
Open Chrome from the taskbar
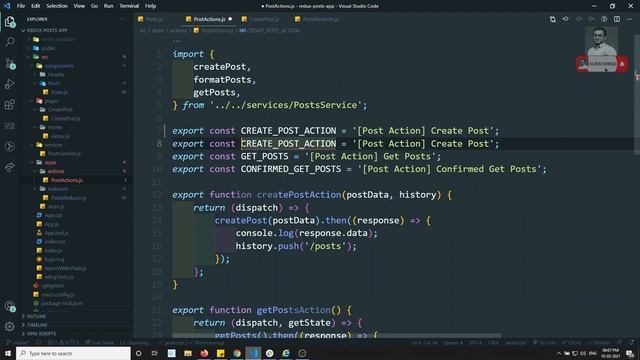237,353
